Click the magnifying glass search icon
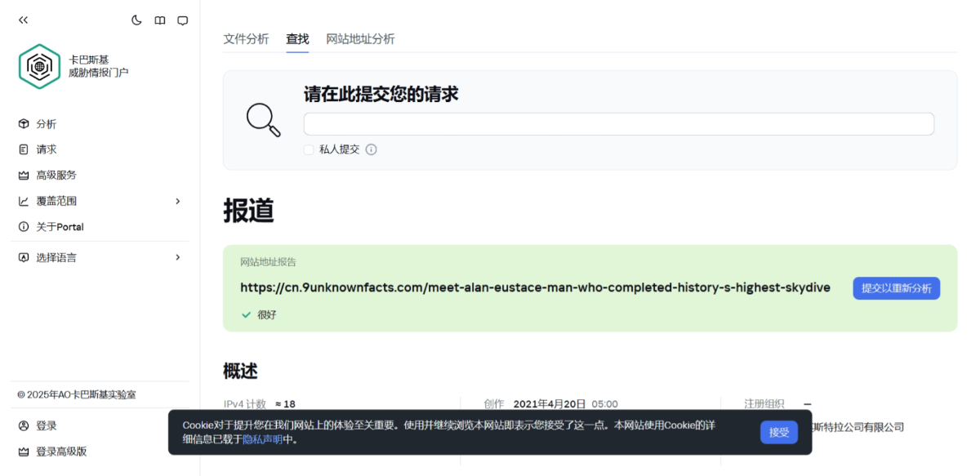This screenshot has height=476, width=980. coord(264,120)
